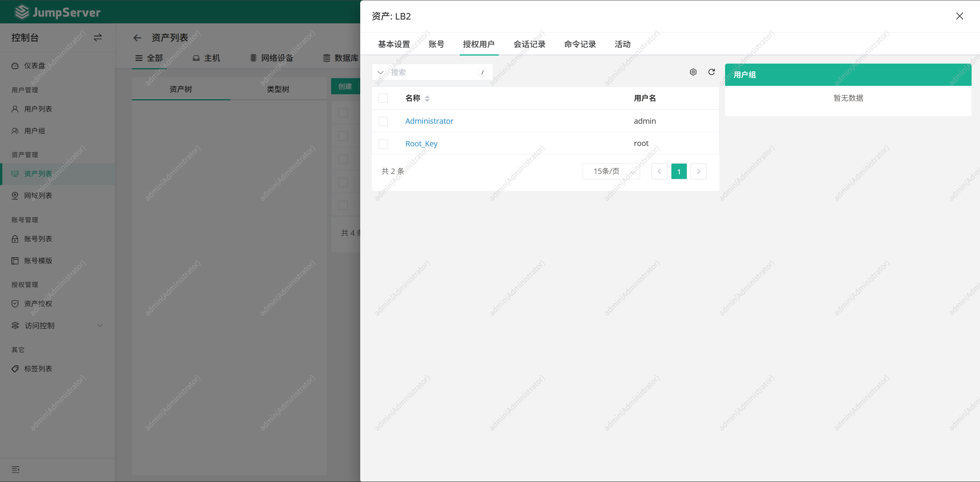
Task: Open the Administrator user link
Action: click(x=429, y=121)
